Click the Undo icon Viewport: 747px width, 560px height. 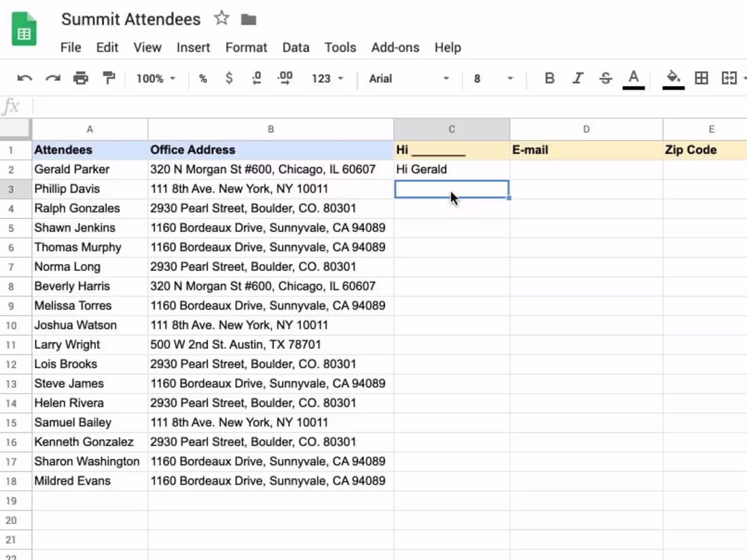coord(25,78)
